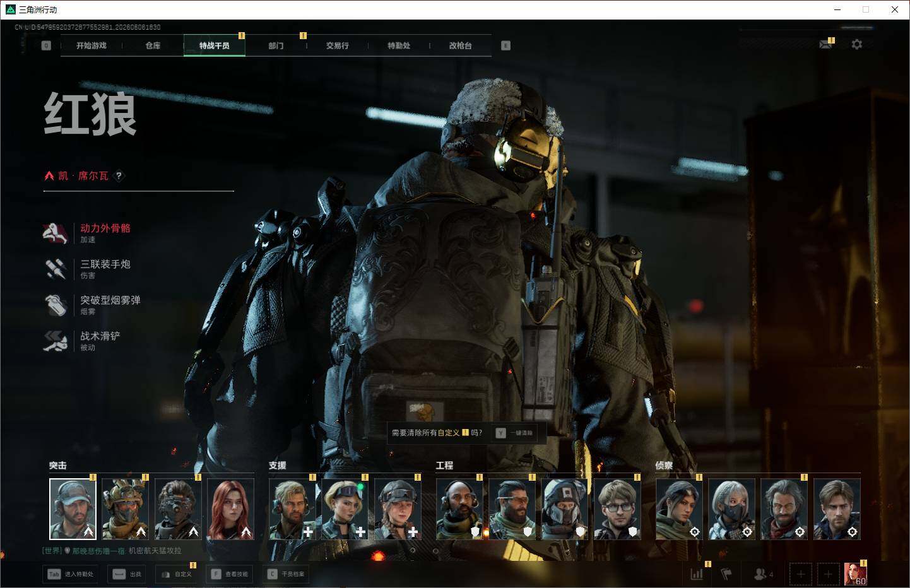
Task: Close the 三角洲行动 window
Action: [895, 9]
